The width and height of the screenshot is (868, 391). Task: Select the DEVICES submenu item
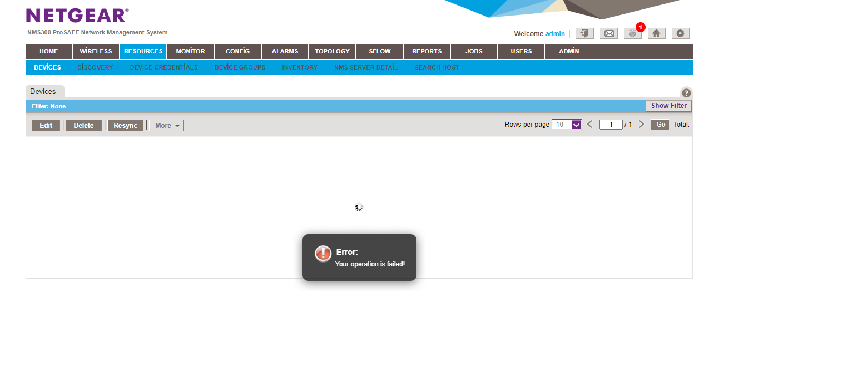[47, 67]
